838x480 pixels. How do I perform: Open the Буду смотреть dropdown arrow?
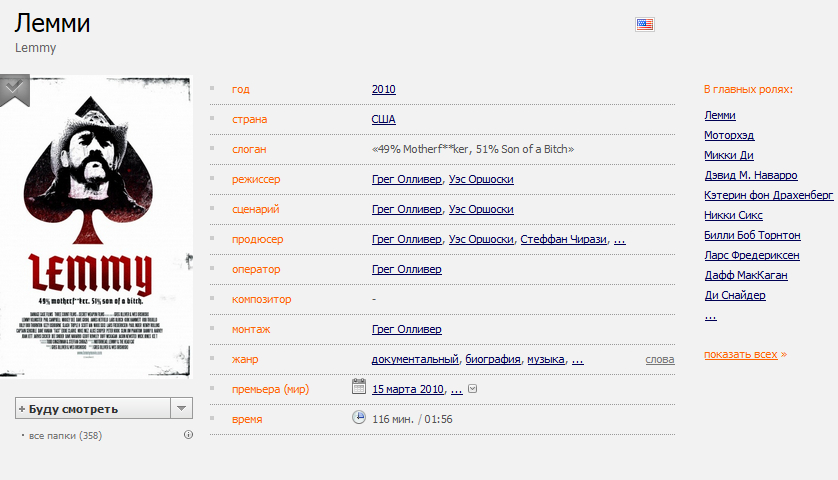point(182,408)
